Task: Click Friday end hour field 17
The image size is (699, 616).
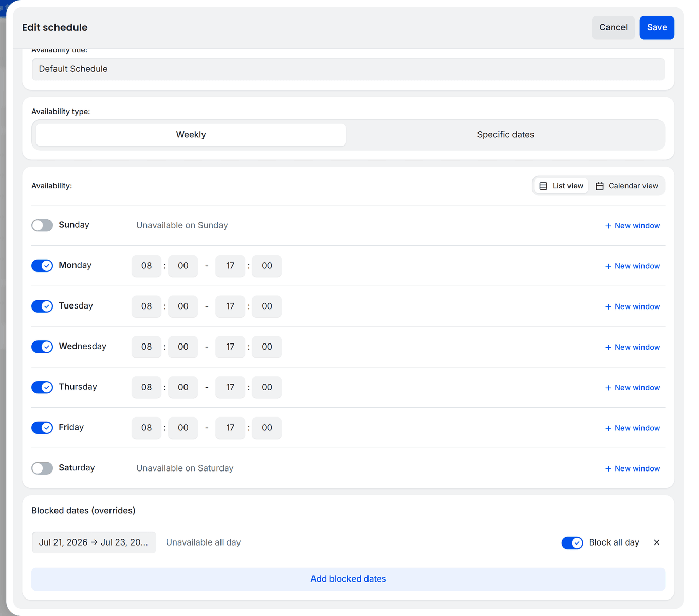Action: click(230, 428)
